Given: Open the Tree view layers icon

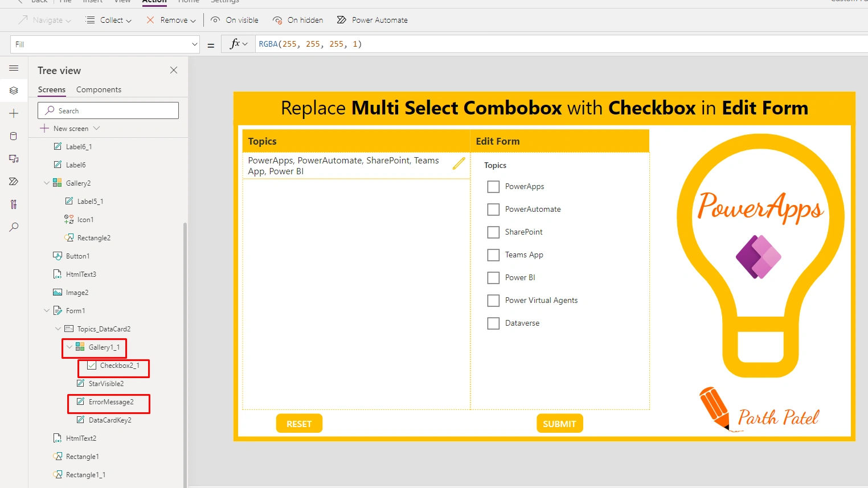Looking at the screenshot, I should pyautogui.click(x=14, y=91).
